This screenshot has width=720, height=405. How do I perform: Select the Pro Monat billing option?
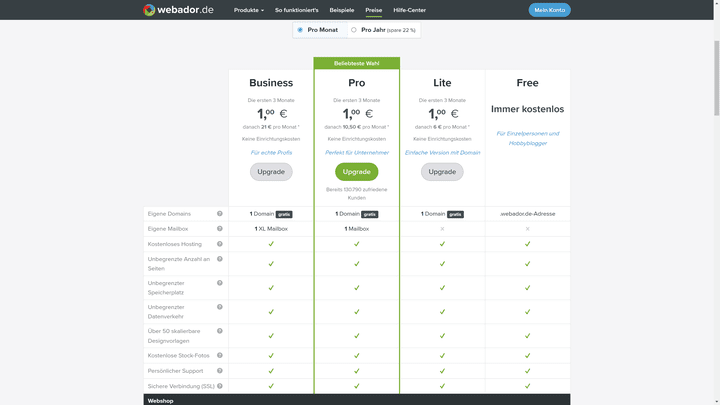300,30
